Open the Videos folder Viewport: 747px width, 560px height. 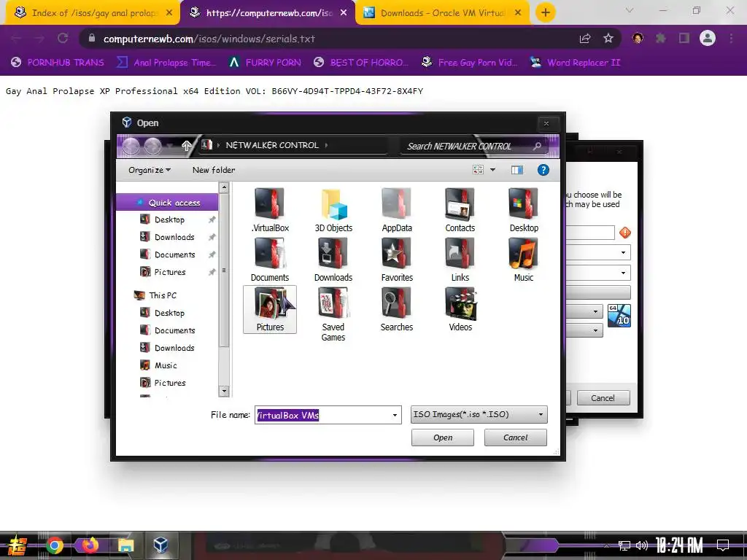click(x=460, y=309)
